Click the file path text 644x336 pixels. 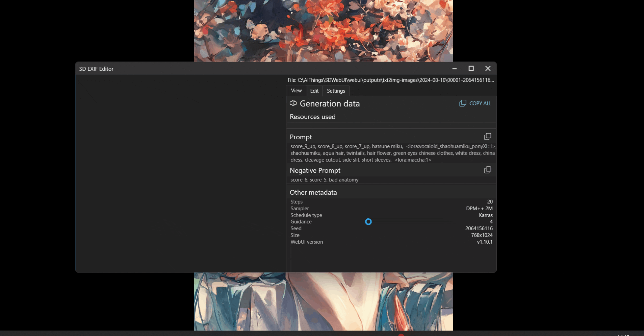tap(391, 80)
